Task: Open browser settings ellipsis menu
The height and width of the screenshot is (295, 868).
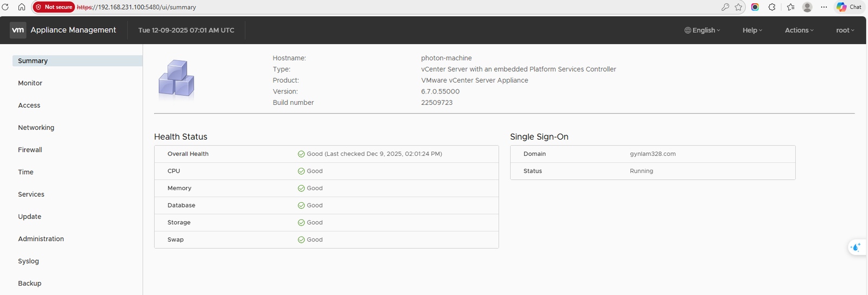Action: pyautogui.click(x=824, y=7)
